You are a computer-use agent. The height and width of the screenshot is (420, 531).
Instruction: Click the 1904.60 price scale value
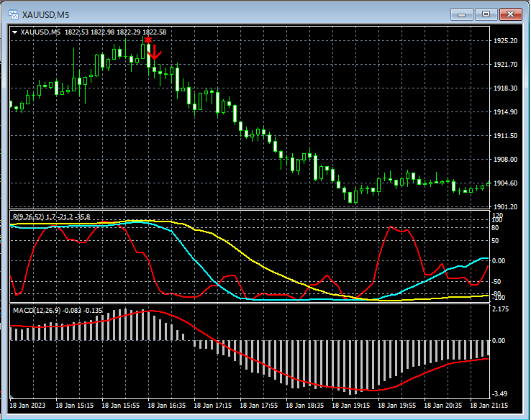click(505, 183)
